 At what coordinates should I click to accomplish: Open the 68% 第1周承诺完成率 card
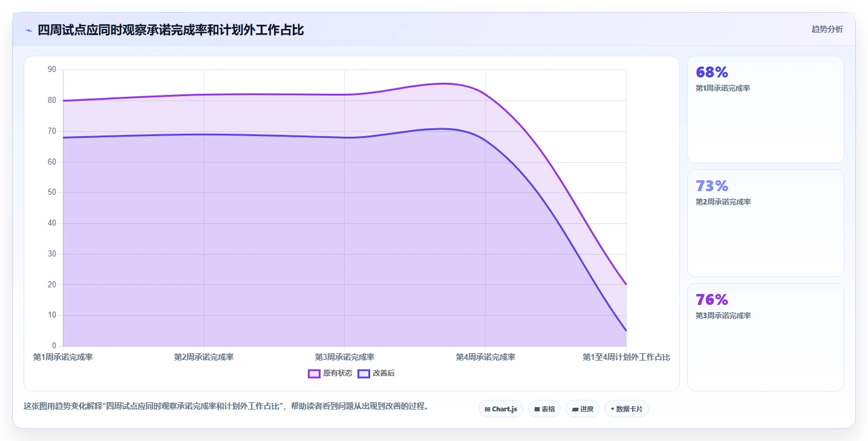765,109
